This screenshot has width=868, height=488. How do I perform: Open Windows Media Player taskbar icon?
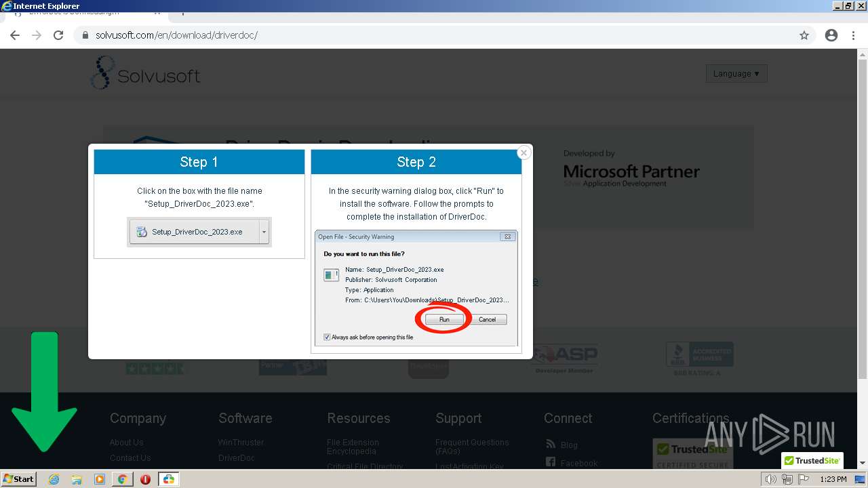(100, 479)
